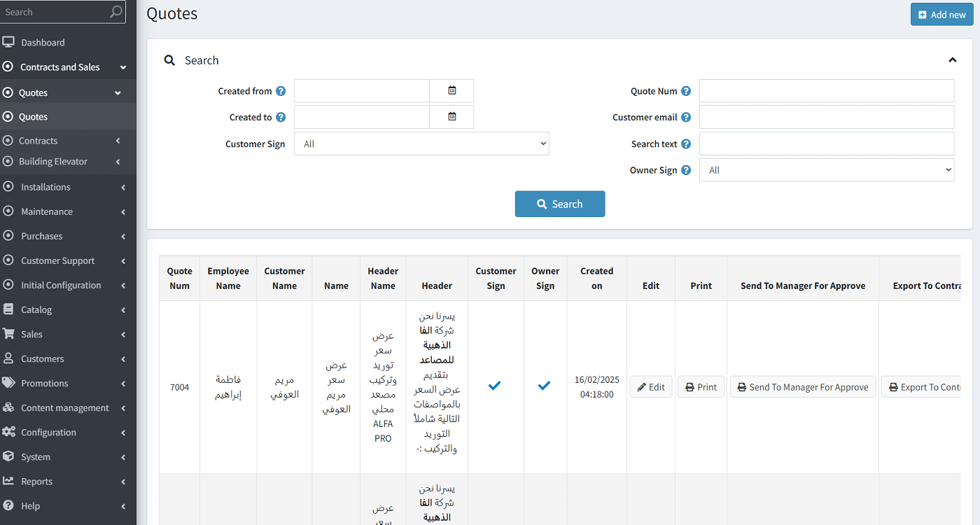Click the help icon beside Quote Num

tap(686, 91)
